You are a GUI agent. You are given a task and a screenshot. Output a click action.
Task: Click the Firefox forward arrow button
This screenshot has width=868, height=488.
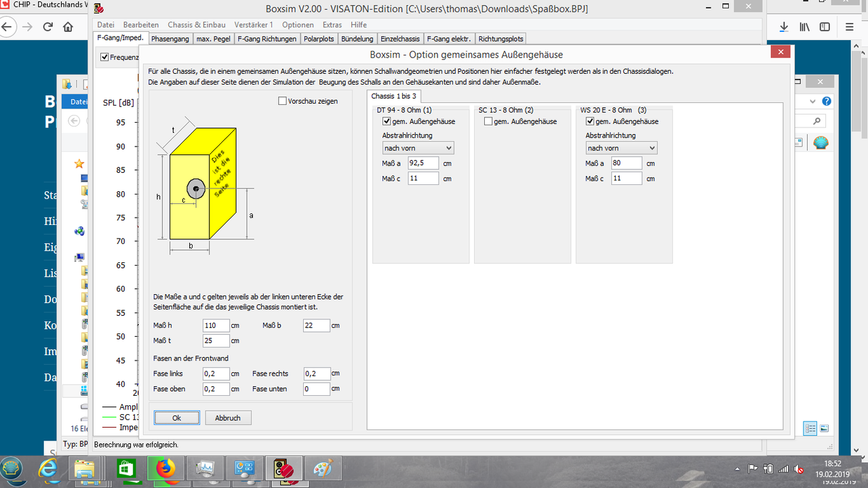[x=28, y=27]
